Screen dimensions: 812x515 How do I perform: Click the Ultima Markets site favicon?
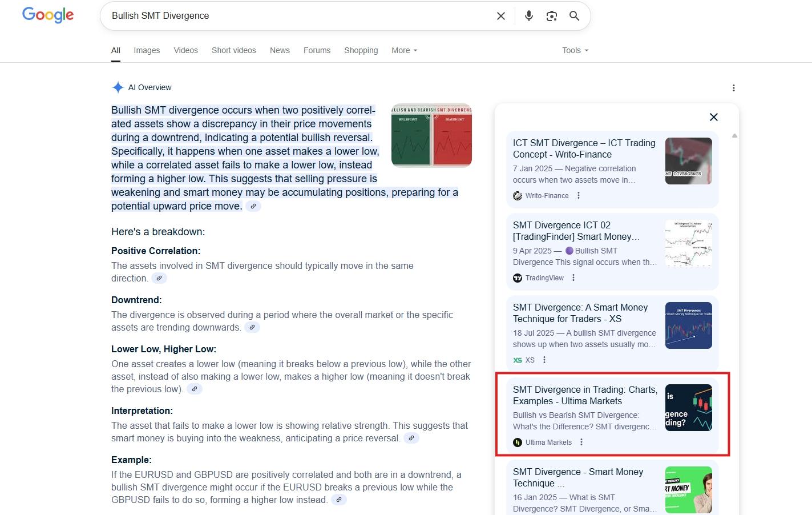click(518, 442)
